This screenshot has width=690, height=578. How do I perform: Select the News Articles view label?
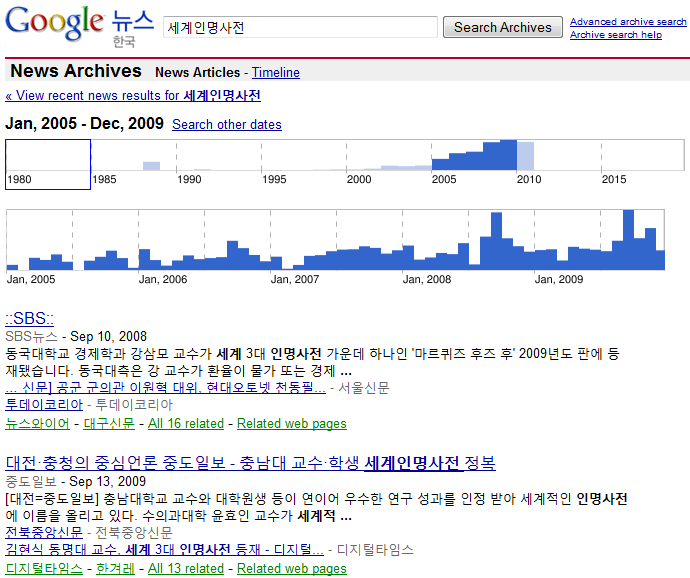click(197, 72)
